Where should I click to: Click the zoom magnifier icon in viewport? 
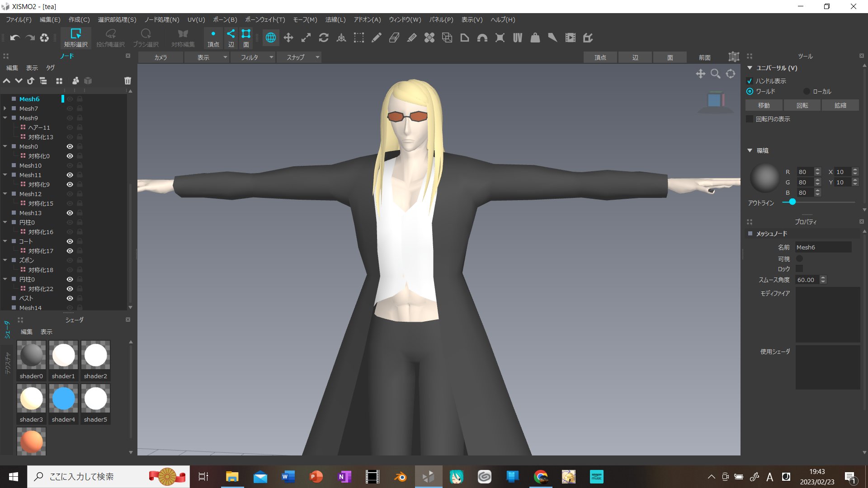(x=715, y=74)
